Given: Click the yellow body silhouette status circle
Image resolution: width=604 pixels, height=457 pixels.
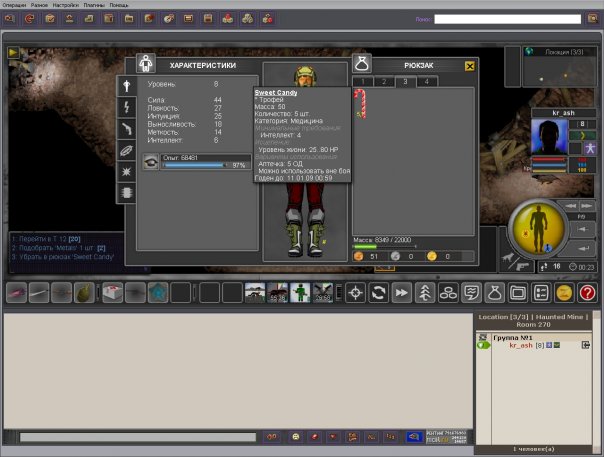Looking at the screenshot, I should tap(539, 227).
